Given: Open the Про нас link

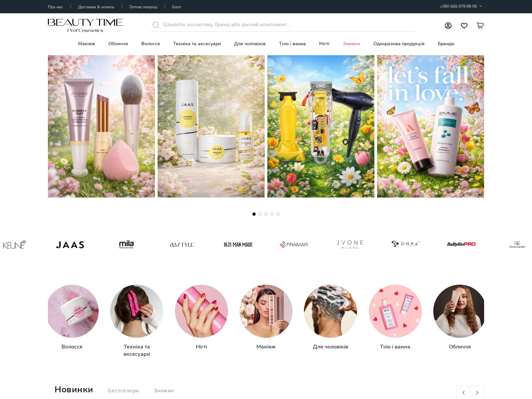Looking at the screenshot, I should pos(56,7).
